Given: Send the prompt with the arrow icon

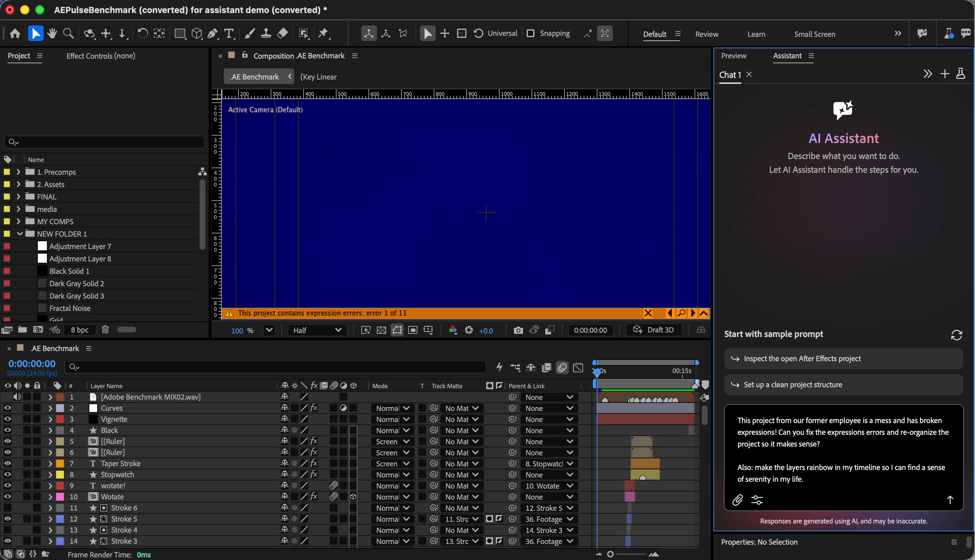Looking at the screenshot, I should tap(950, 500).
